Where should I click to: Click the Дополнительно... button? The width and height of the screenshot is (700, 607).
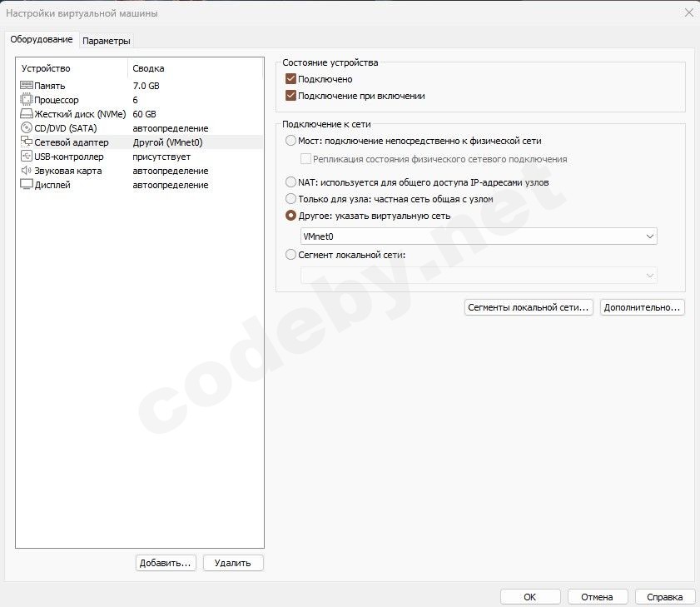click(x=642, y=307)
